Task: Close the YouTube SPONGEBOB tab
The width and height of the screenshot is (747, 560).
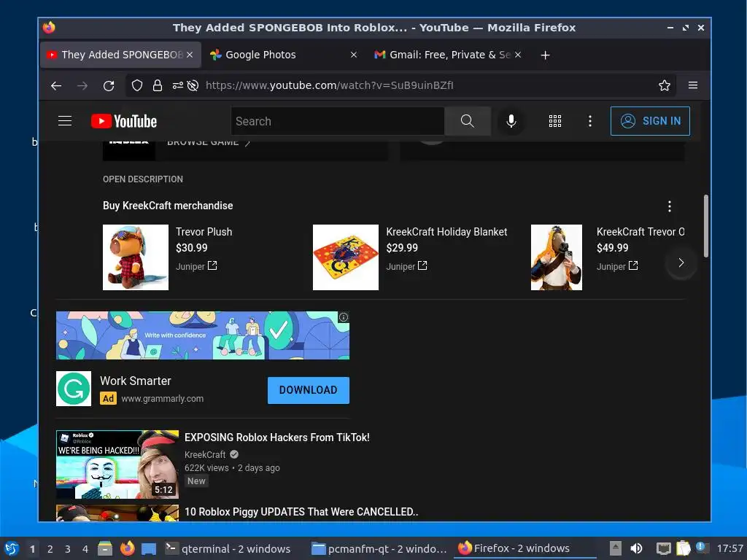Action: click(190, 55)
